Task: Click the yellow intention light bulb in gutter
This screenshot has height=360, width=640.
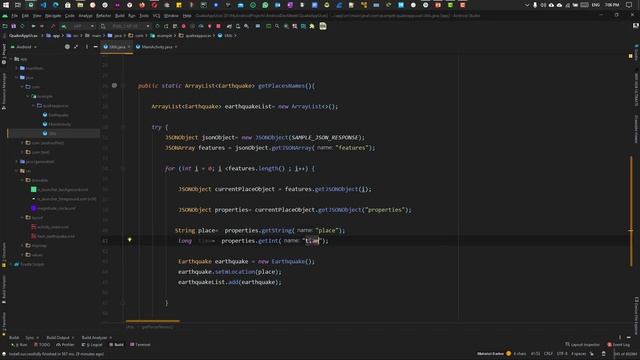Action: (130, 240)
